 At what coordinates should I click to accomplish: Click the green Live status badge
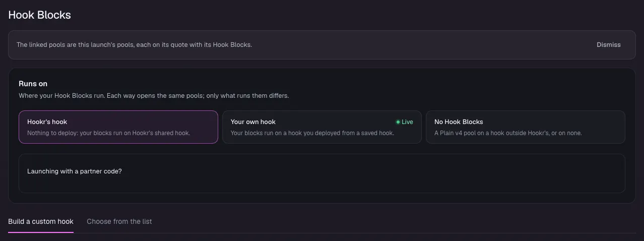(404, 122)
